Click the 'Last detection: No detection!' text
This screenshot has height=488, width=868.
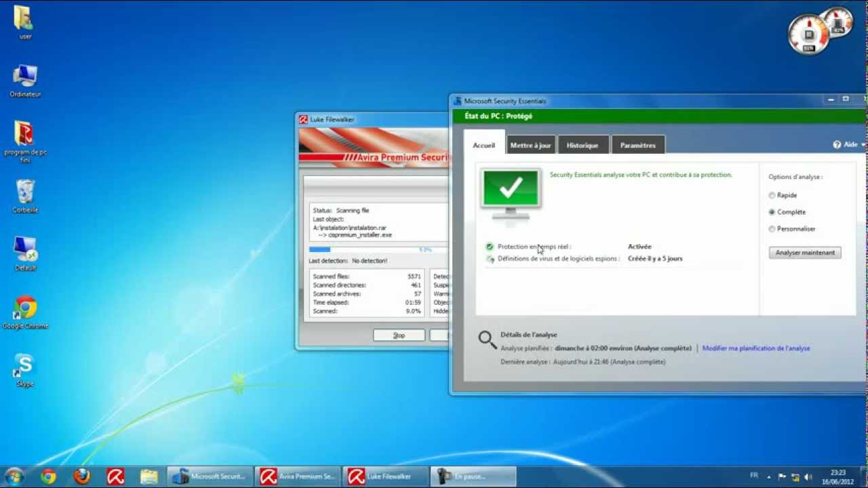tap(348, 261)
